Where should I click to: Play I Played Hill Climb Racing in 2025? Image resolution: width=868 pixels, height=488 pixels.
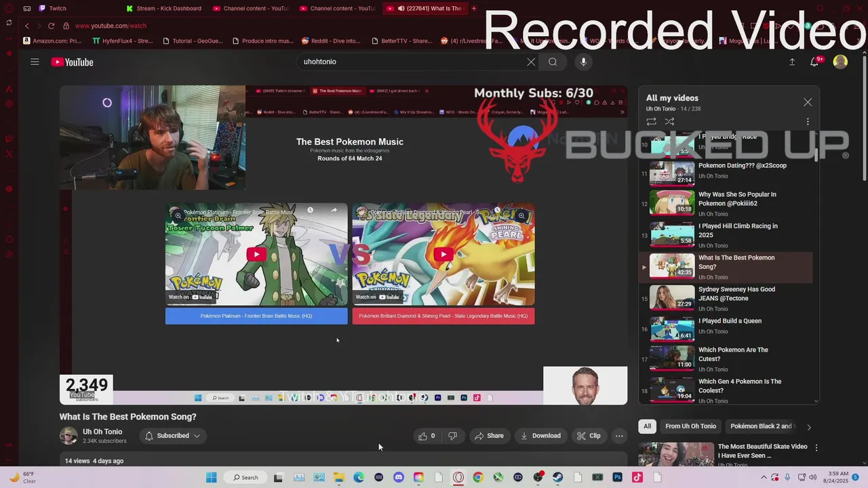pos(726,235)
